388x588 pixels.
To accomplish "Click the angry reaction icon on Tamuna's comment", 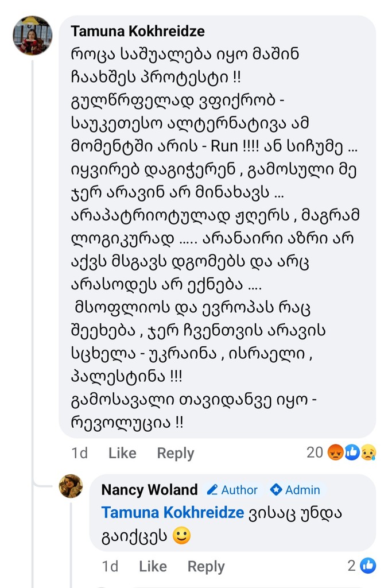I will point(335,453).
